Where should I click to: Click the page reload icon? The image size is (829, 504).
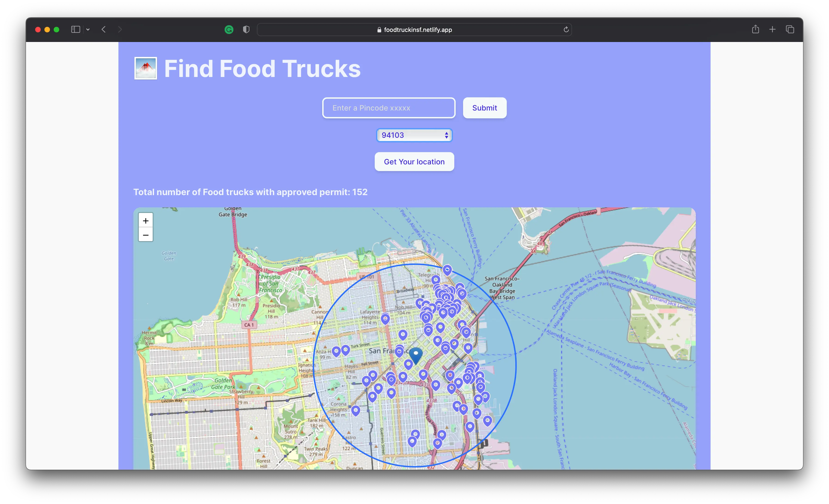point(566,30)
